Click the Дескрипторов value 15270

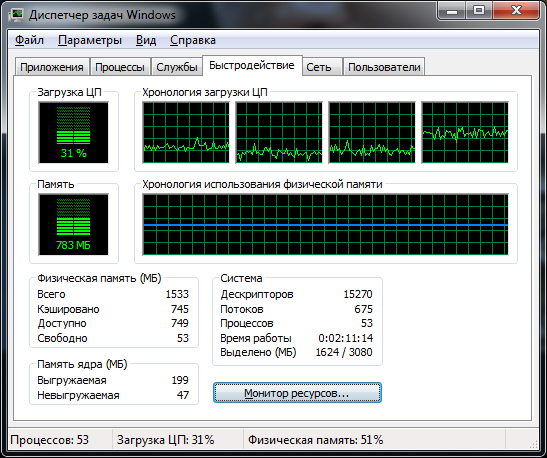pyautogui.click(x=358, y=294)
